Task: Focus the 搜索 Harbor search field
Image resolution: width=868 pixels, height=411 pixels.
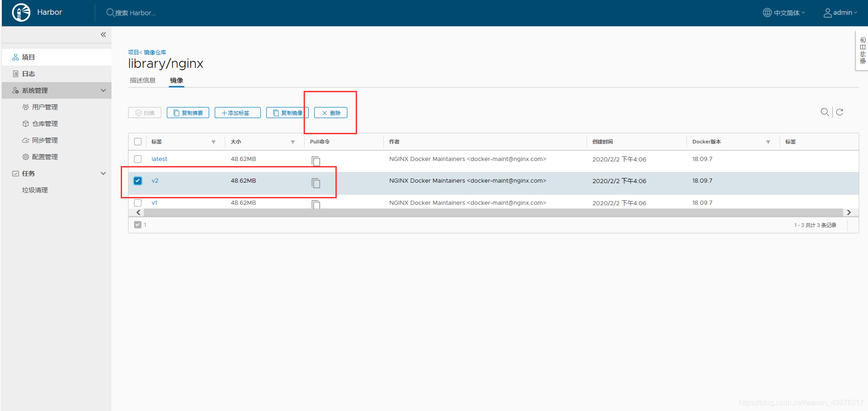Action: [135, 13]
